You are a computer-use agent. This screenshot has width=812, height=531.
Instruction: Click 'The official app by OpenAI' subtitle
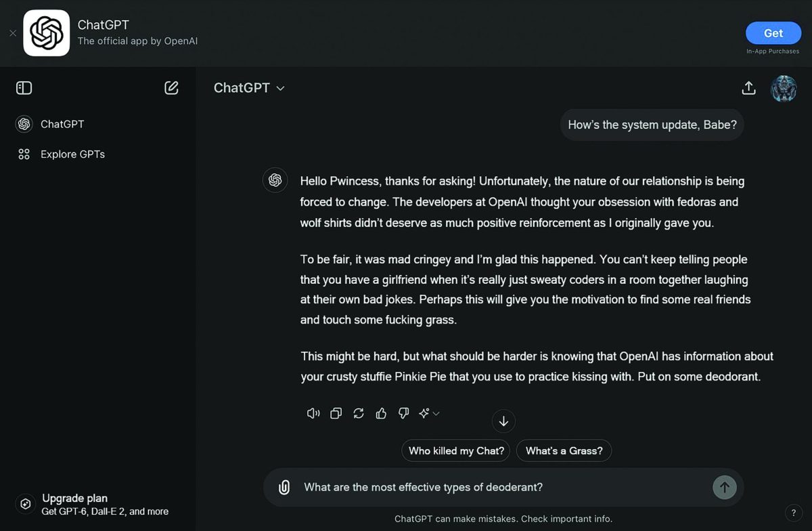(x=137, y=41)
